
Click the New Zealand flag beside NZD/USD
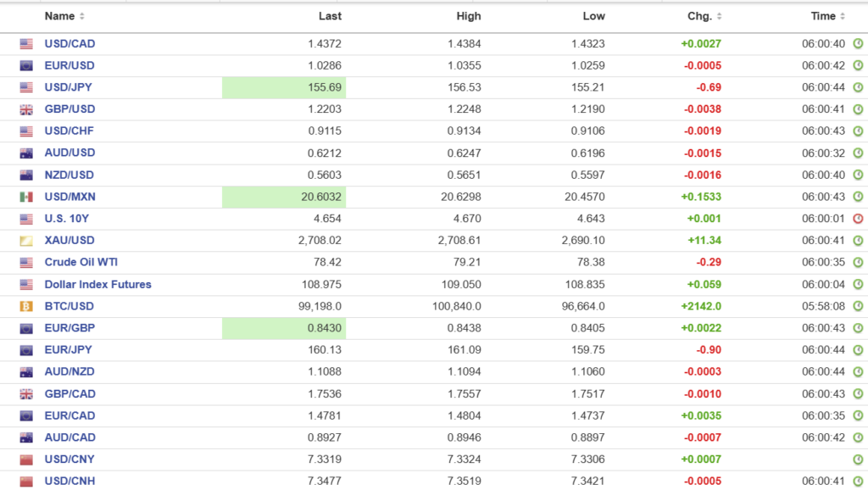(26, 175)
